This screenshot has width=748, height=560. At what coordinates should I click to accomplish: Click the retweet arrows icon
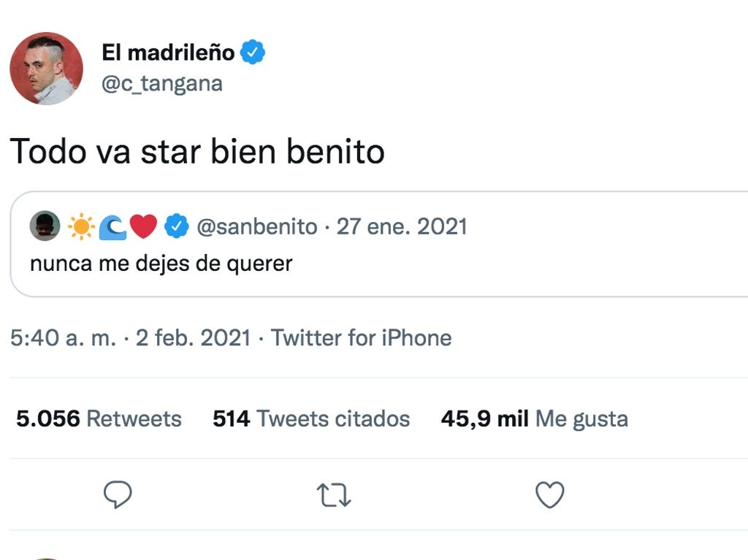[334, 494]
